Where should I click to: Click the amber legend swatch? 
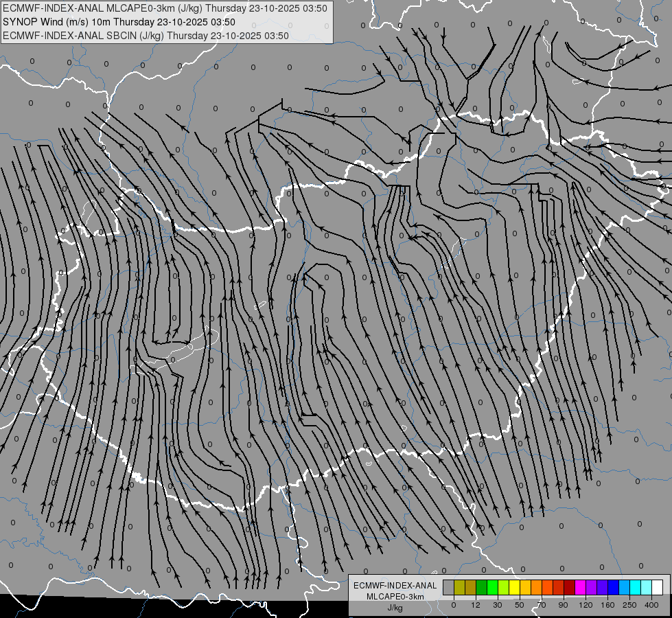tap(525, 587)
